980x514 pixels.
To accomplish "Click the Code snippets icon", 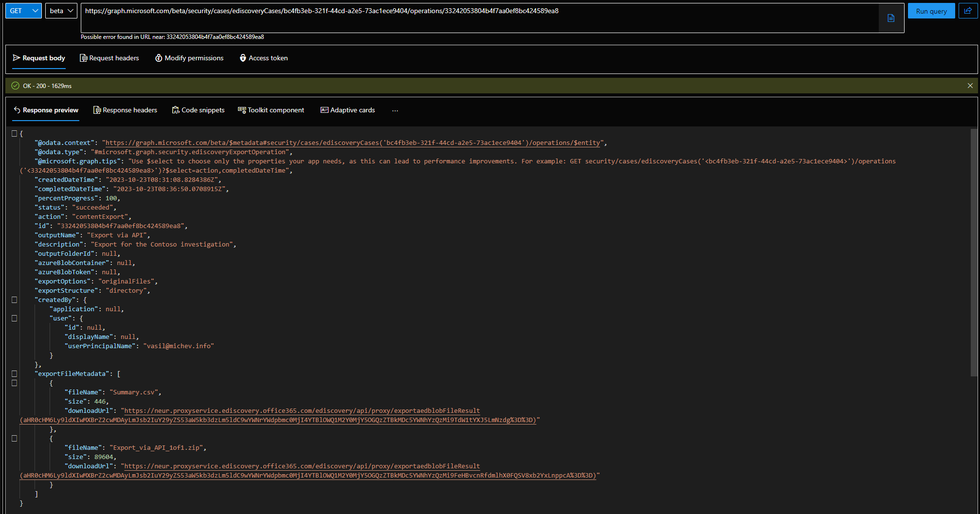I will (176, 110).
